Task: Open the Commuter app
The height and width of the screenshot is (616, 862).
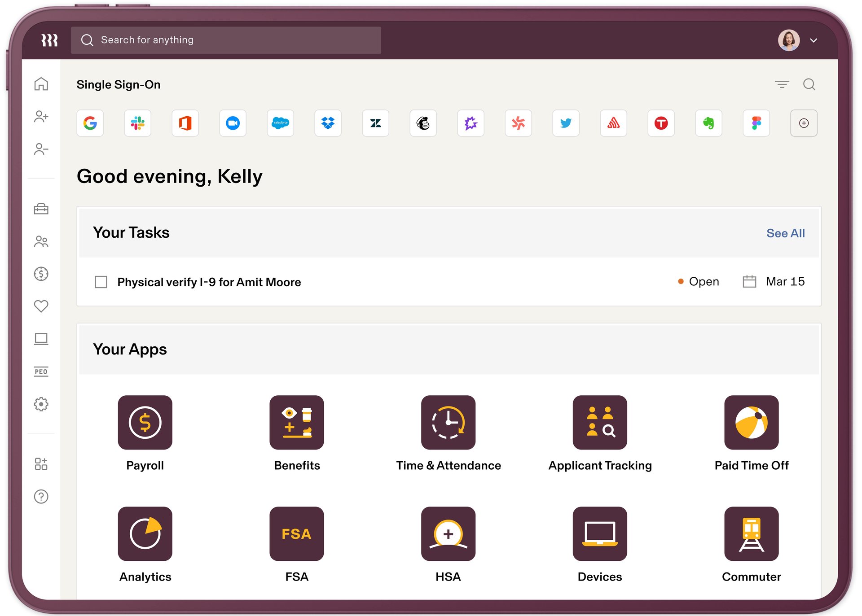Action: (752, 533)
